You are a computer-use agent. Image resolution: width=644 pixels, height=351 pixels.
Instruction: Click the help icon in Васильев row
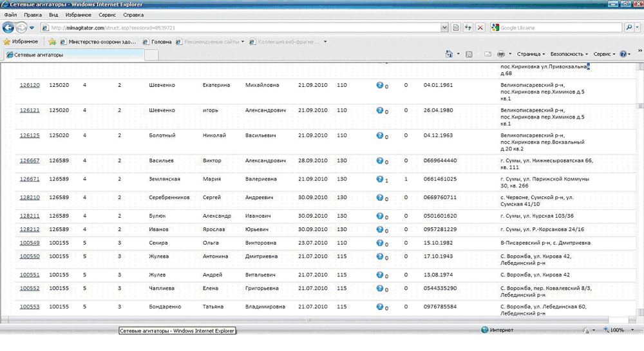380,160
